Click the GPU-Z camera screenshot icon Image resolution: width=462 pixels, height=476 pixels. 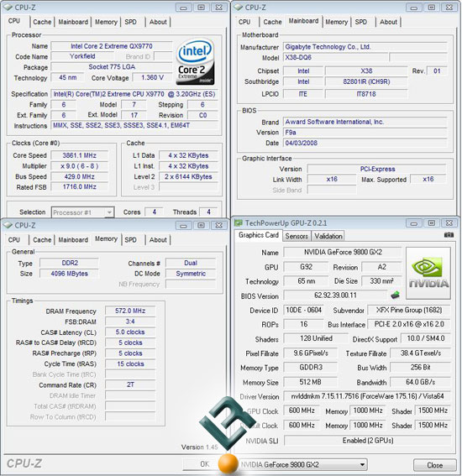pos(449,235)
